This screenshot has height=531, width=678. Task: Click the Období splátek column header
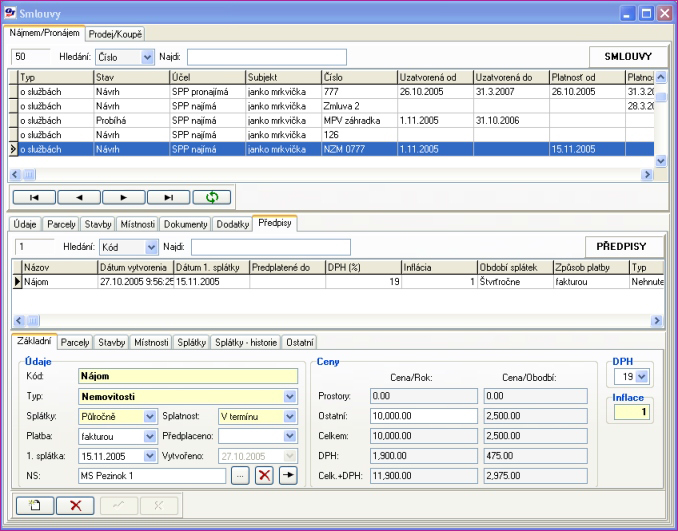pyautogui.click(x=515, y=268)
